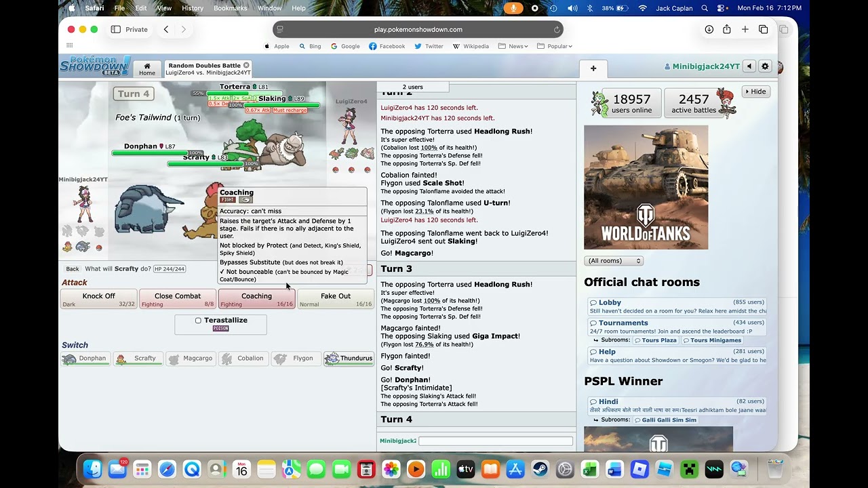This screenshot has height=488, width=868.
Task: Click the fainted Magcargo switch button
Action: 191,359
